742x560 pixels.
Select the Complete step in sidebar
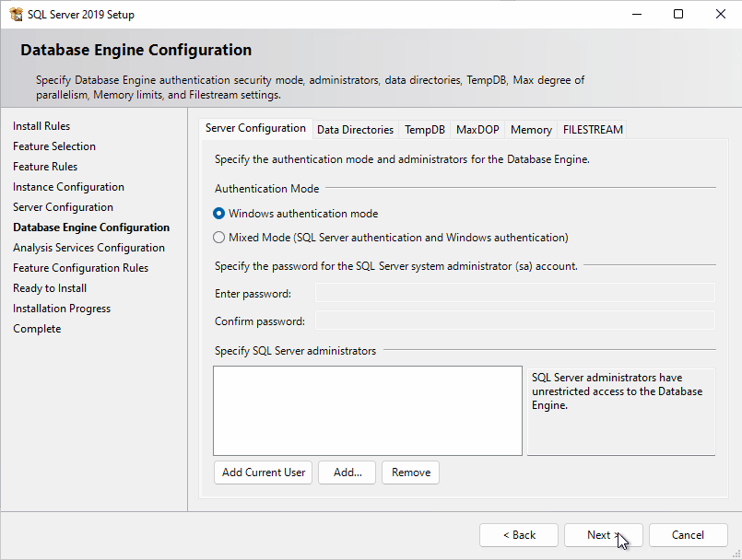click(x=37, y=329)
